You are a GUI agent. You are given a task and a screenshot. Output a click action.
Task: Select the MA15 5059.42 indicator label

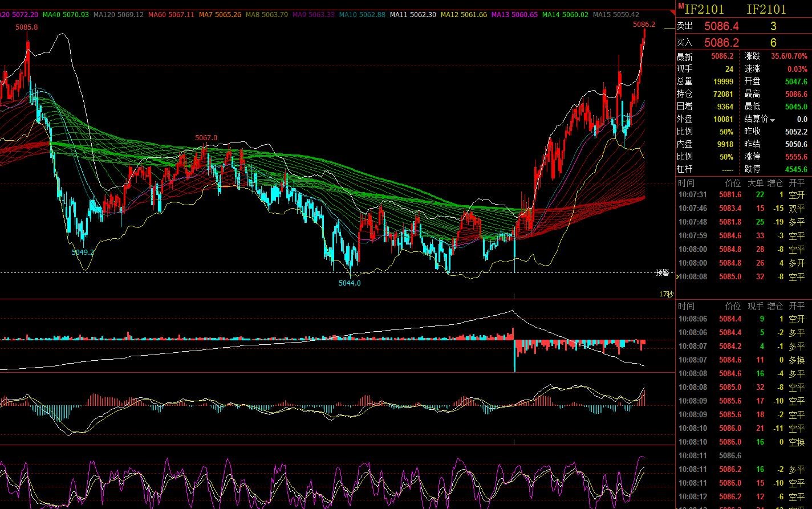coord(616,14)
